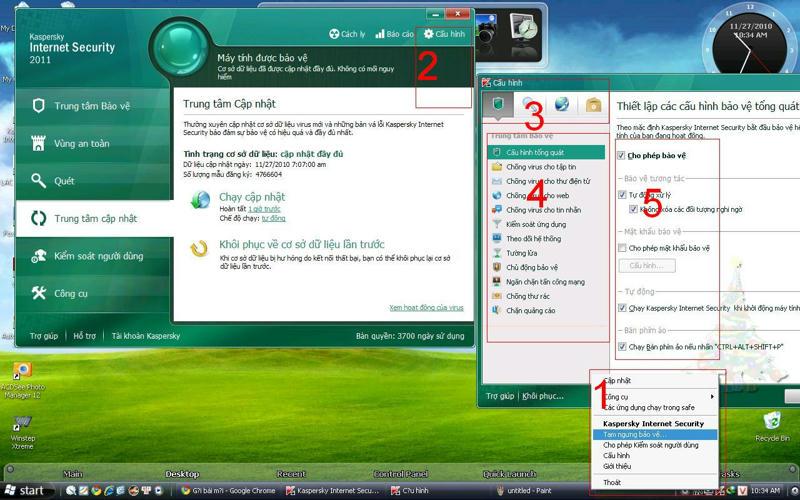Screen dimensions: 800x500
Task: Choose Giới thiệu in tray context menu
Action: 655,466
